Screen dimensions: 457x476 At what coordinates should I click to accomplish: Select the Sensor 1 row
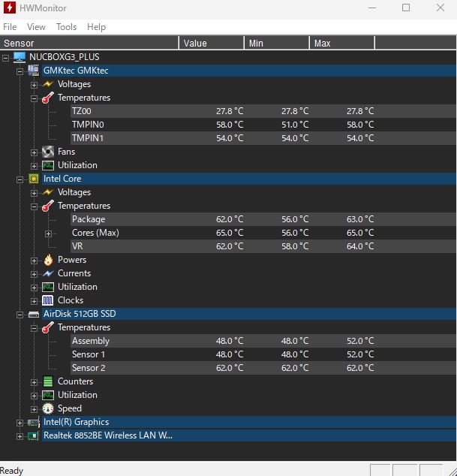263,354
